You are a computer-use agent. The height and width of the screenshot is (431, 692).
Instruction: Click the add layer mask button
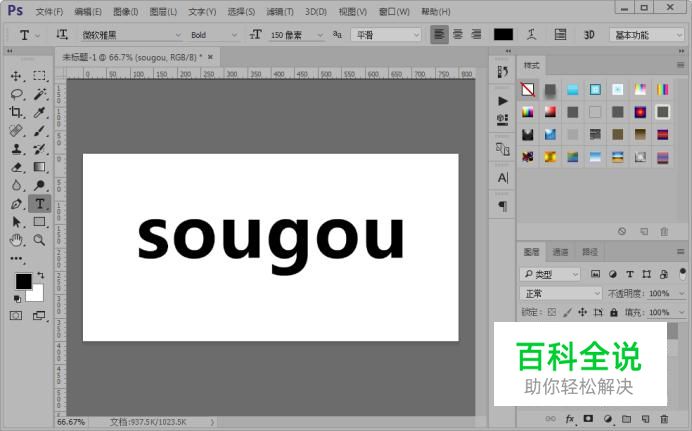coord(588,418)
